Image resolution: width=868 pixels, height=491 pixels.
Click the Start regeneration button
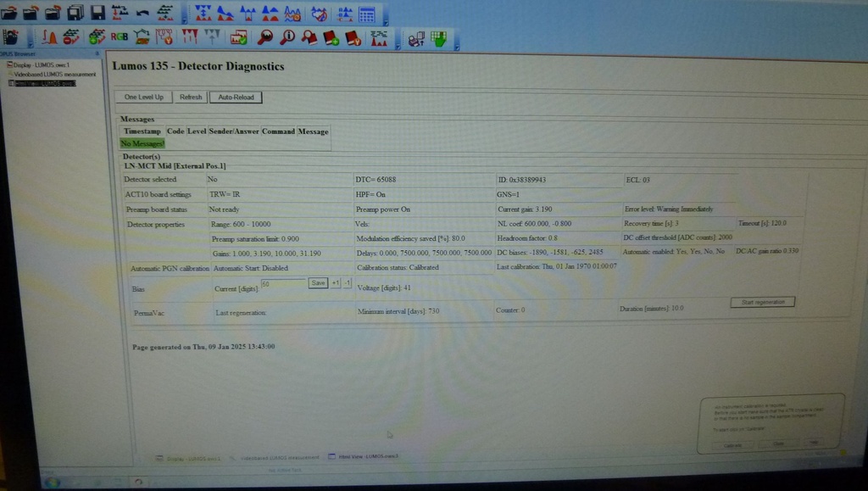pos(763,302)
